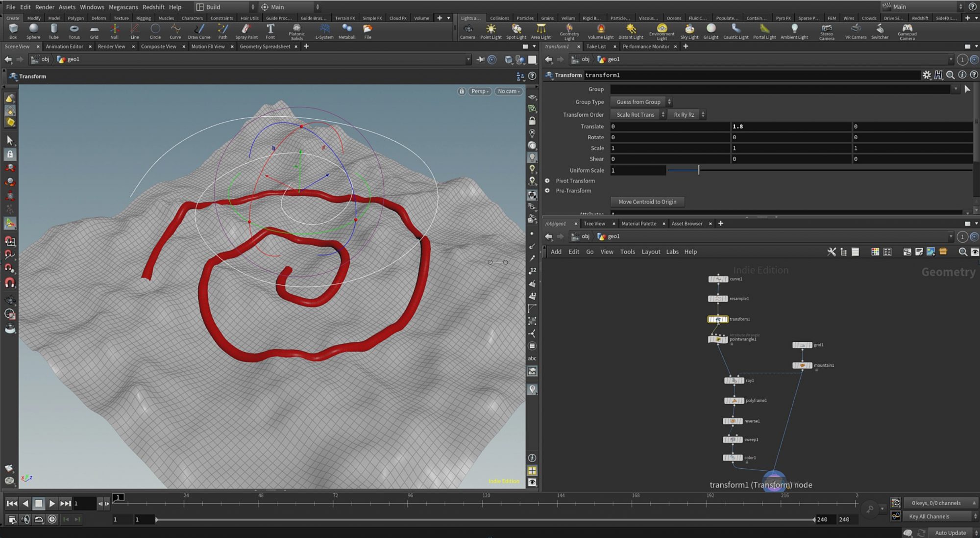This screenshot has height=538, width=980.
Task: Open the parameter gear menu for transform1
Action: click(927, 75)
